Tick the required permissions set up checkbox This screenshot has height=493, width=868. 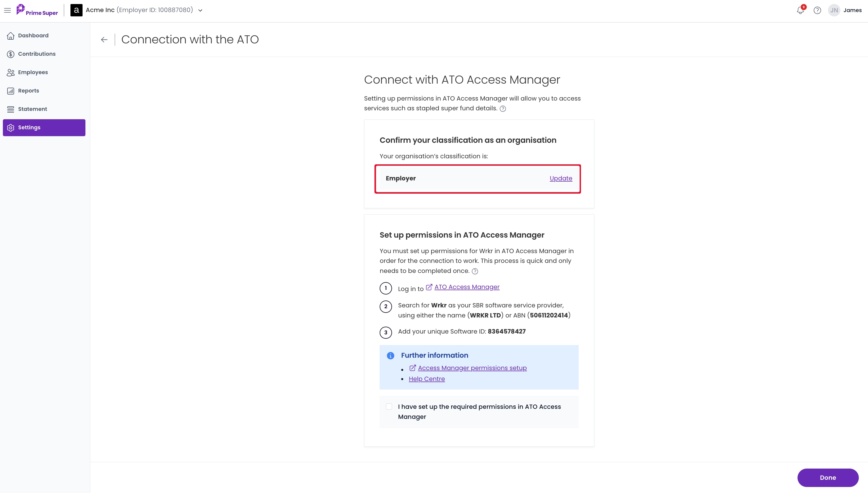click(389, 407)
